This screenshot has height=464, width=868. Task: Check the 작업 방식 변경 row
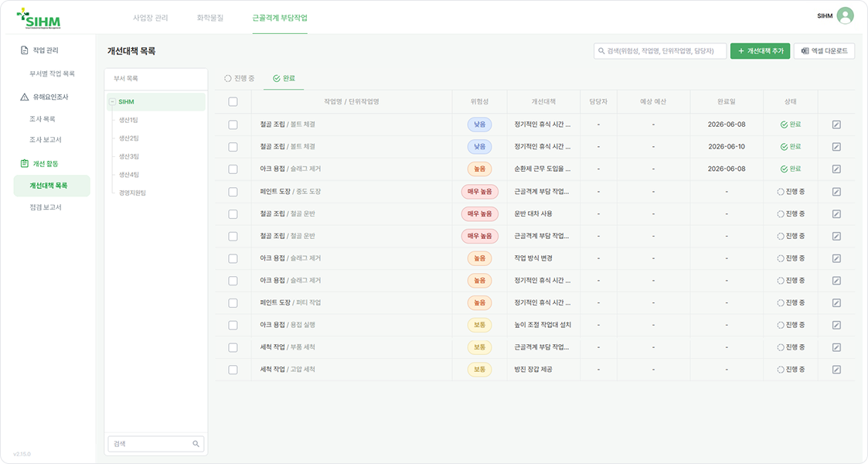point(233,258)
